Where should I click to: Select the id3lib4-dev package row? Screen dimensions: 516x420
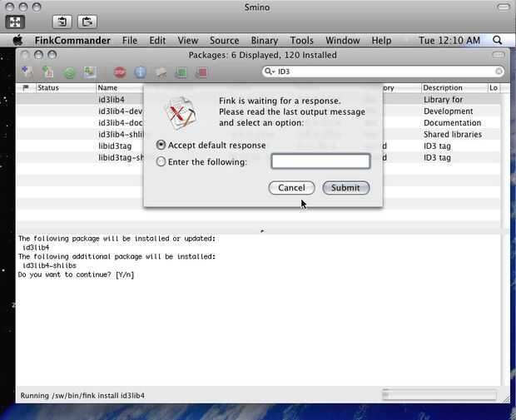pos(258,111)
